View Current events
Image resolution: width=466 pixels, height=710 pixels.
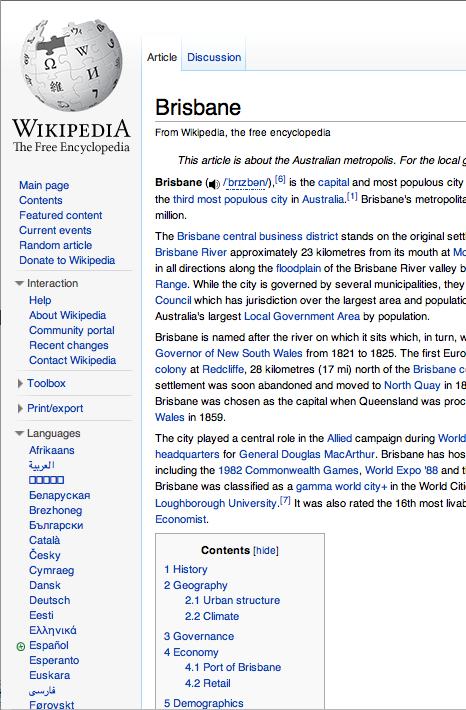55,230
